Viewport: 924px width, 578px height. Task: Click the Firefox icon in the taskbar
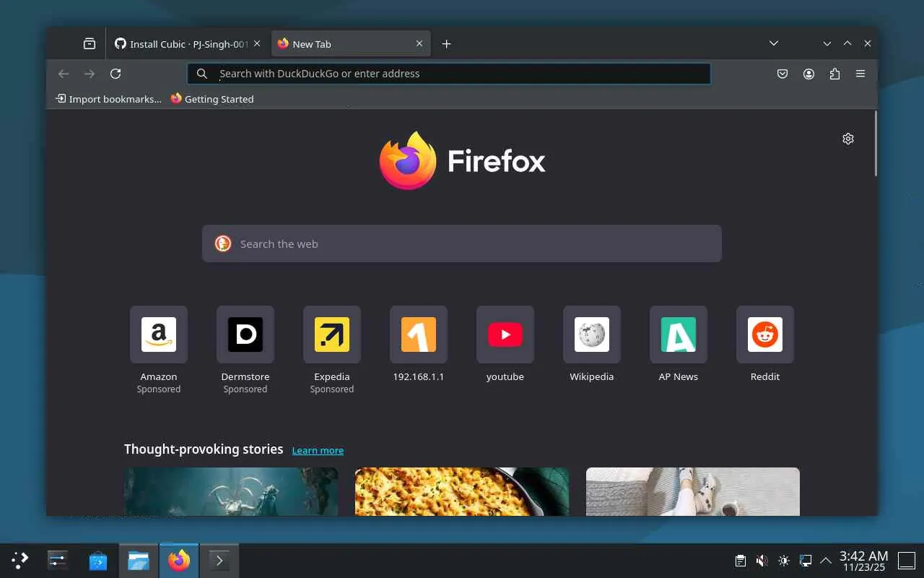pos(179,560)
